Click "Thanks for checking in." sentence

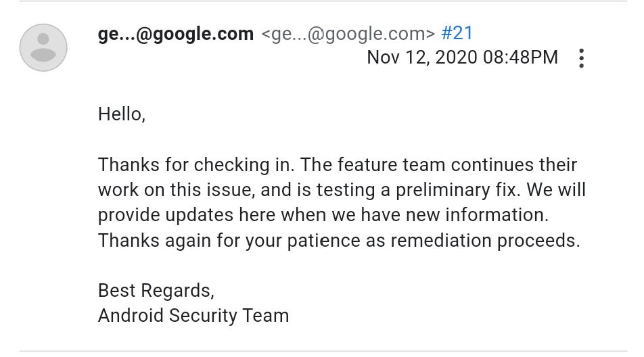click(196, 165)
